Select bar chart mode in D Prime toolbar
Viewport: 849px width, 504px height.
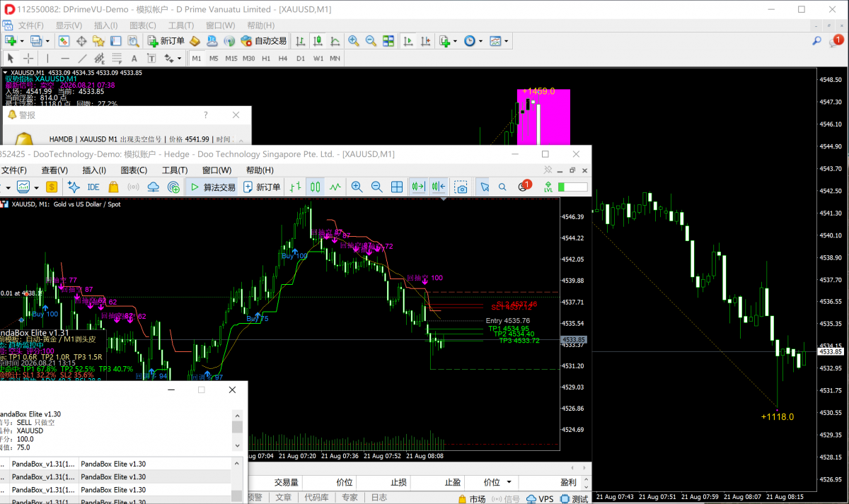(301, 41)
